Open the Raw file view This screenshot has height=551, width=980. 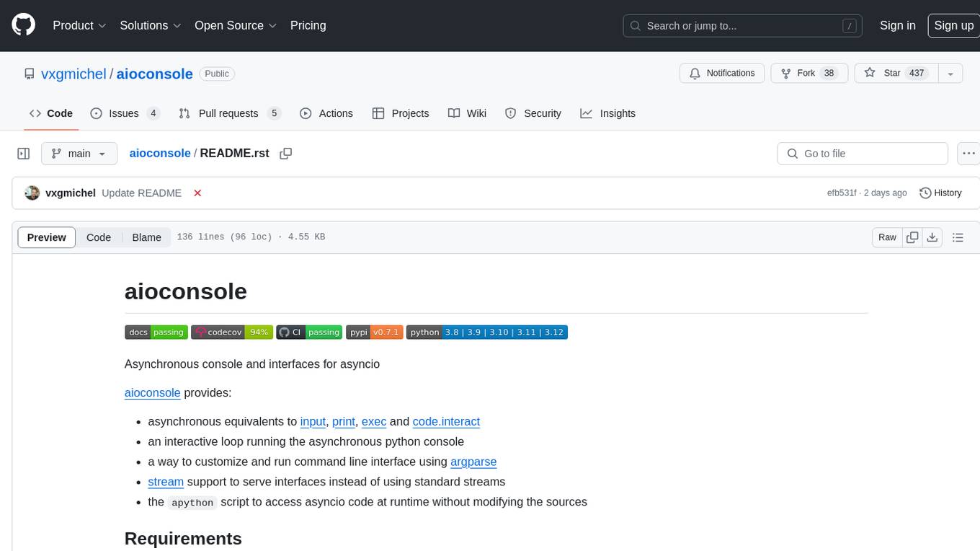(x=887, y=237)
